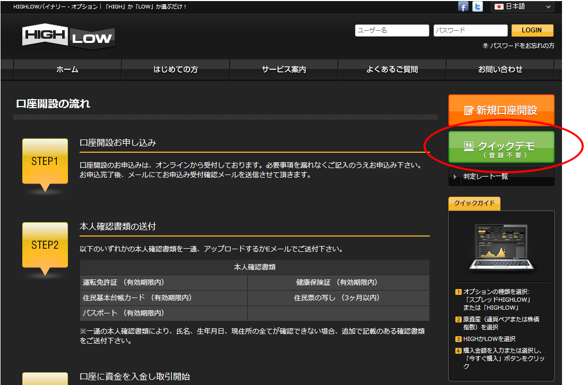
Task: Click the STEP1 badge icon
Action: point(45,162)
